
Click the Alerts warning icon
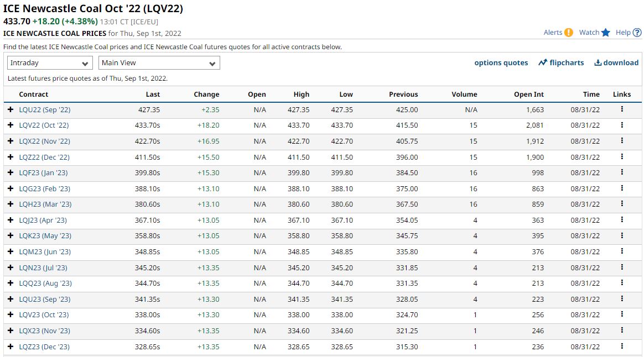[x=569, y=33]
